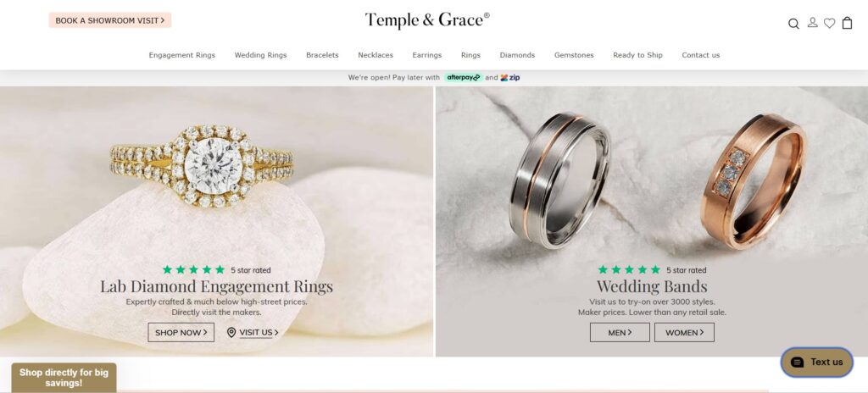Open the wishlist heart icon
Image resolution: width=868 pixels, height=393 pixels.
click(x=829, y=23)
